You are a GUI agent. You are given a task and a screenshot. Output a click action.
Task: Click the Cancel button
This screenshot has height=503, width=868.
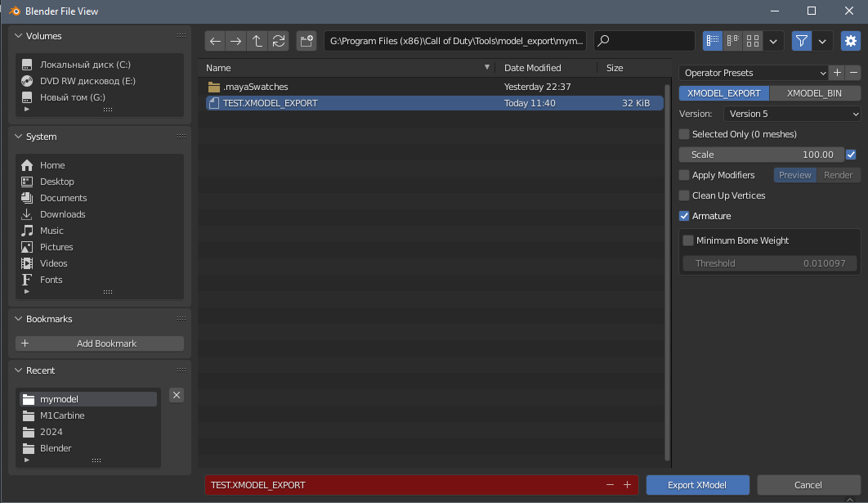point(808,485)
